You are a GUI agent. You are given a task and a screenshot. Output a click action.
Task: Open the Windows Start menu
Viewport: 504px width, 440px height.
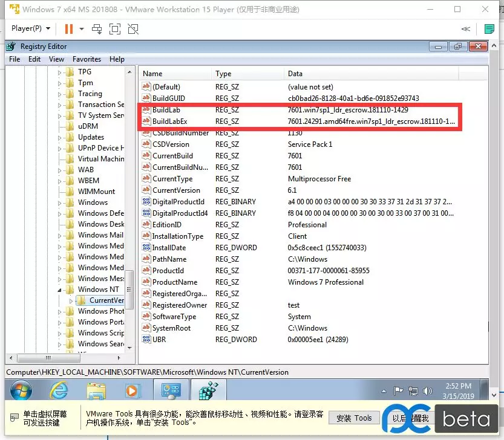point(21,390)
